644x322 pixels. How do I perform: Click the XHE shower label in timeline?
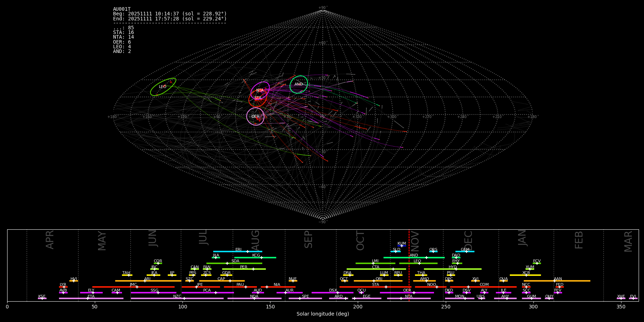point(621,297)
